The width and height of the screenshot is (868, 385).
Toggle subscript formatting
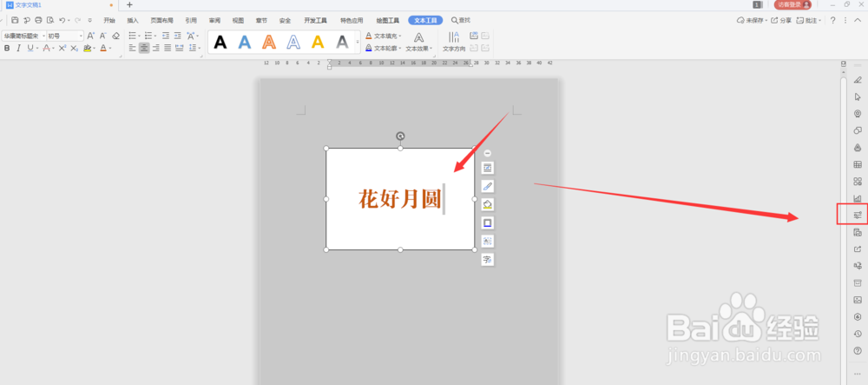click(74, 48)
